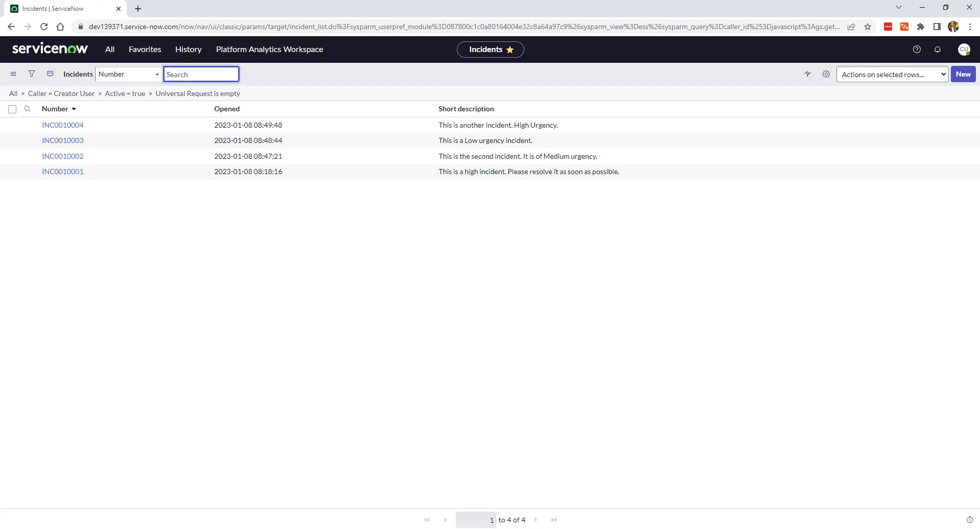Viewport: 980px width, 529px height.
Task: Click the browser address bar URL
Action: tap(464, 27)
